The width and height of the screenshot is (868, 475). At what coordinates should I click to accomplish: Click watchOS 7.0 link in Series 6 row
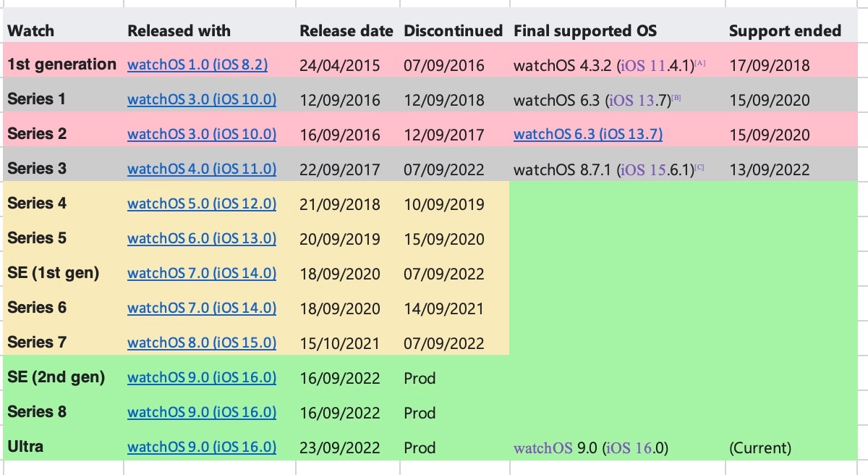pyautogui.click(x=202, y=308)
